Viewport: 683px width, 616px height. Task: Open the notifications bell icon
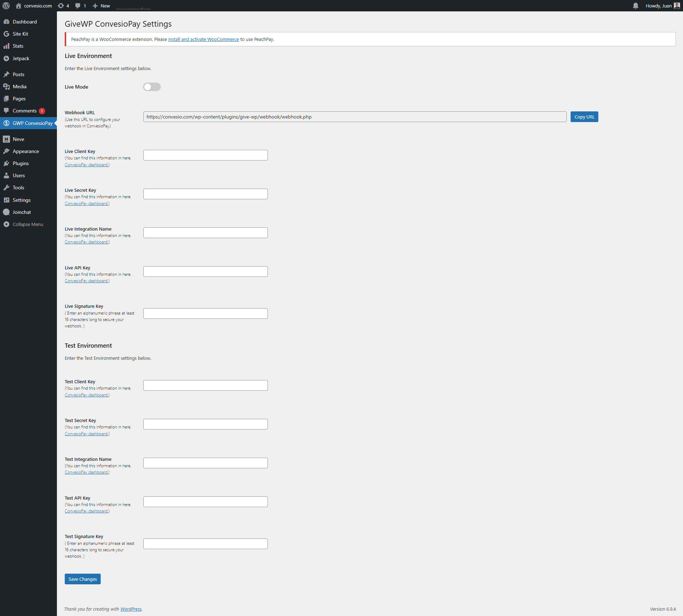[x=635, y=6]
